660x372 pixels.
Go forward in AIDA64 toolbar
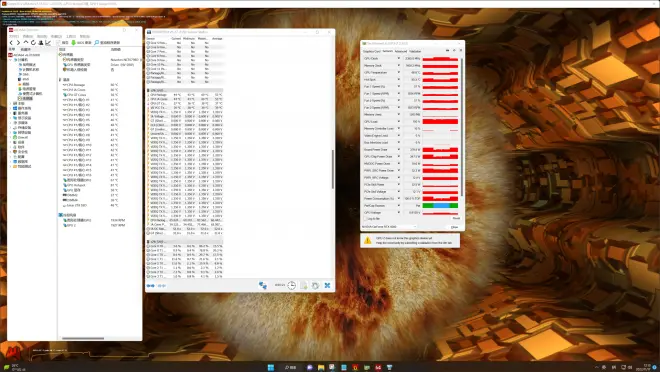pyautogui.click(x=18, y=43)
